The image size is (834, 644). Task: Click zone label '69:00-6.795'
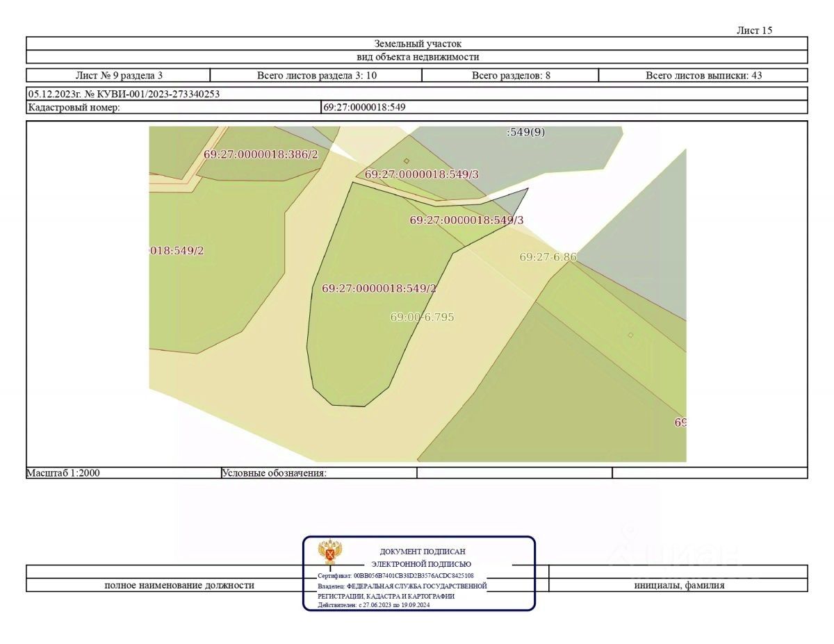[422, 317]
